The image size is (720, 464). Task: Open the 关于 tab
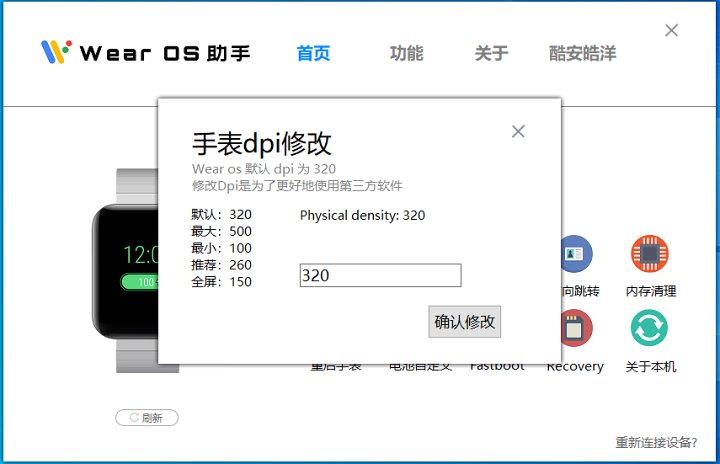point(491,53)
